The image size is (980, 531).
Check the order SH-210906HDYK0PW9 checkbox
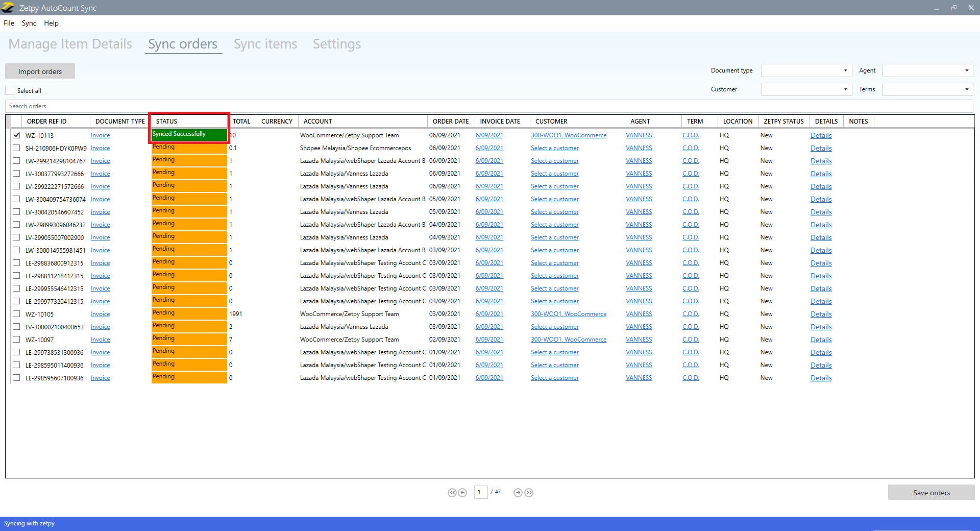click(x=16, y=148)
